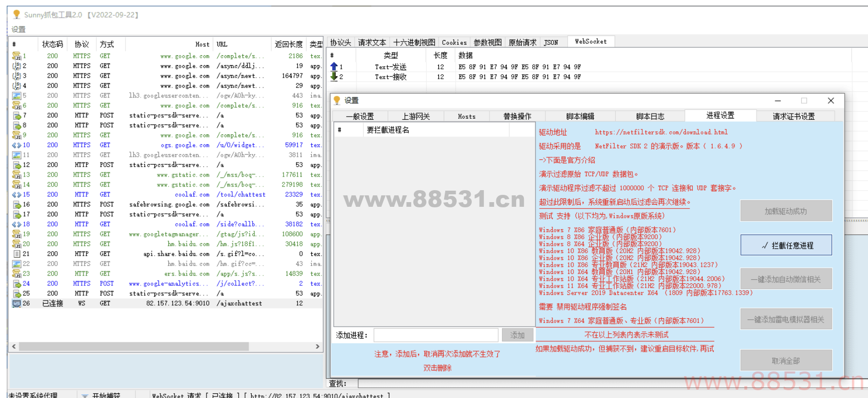Select the icon of row 16 safebrowsing
This screenshot has height=398, width=868.
(x=16, y=205)
